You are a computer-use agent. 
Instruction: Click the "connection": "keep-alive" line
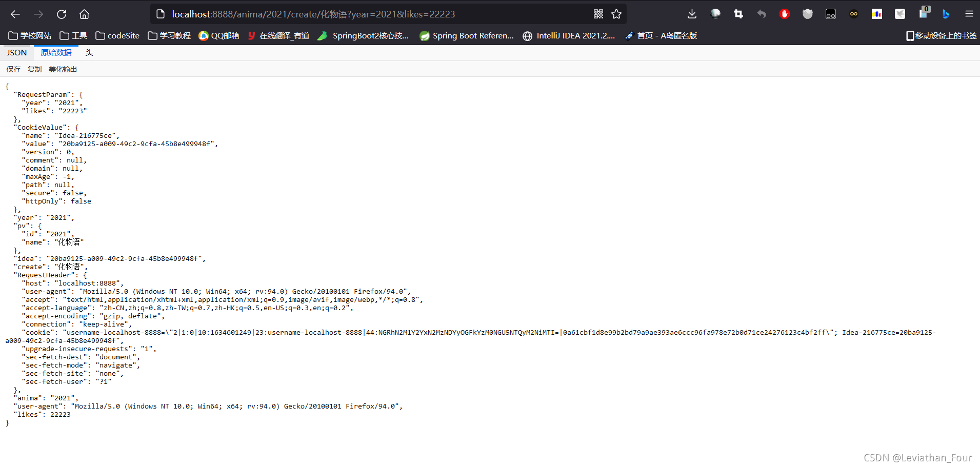coord(77,324)
